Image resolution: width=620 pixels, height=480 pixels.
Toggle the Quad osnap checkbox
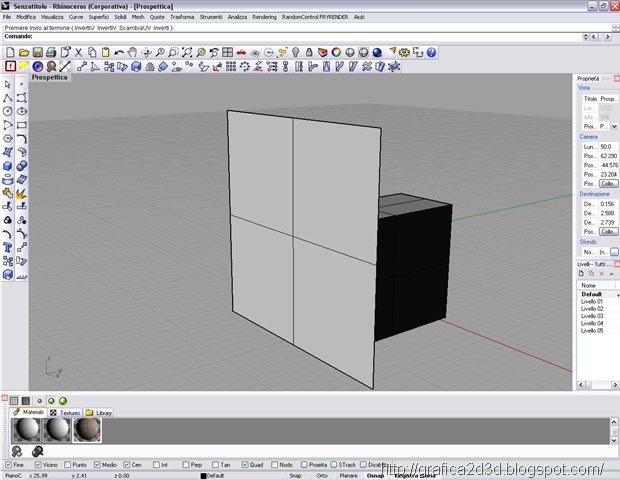(244, 464)
